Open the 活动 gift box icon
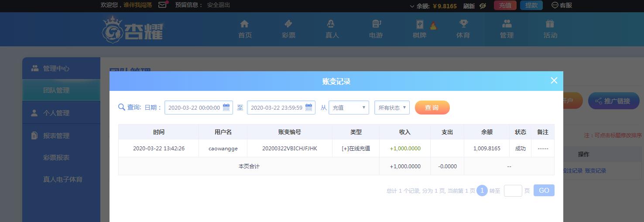The height and width of the screenshot is (222, 644). click(x=550, y=24)
